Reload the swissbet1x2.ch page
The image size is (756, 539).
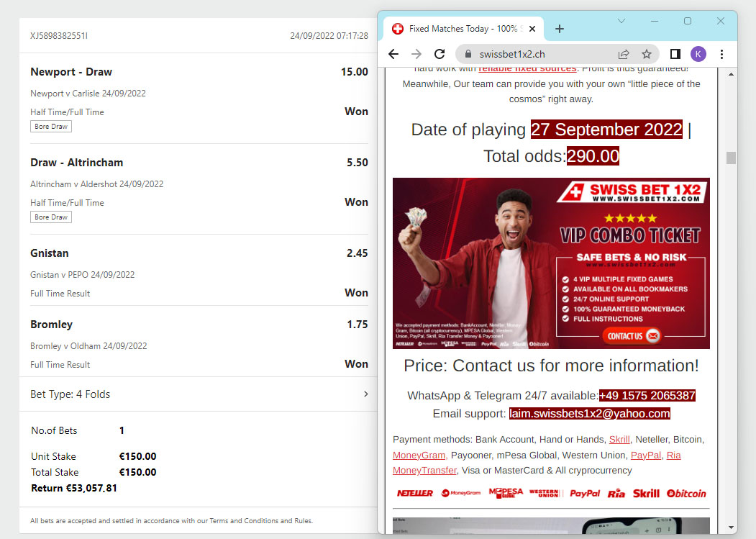(x=440, y=54)
